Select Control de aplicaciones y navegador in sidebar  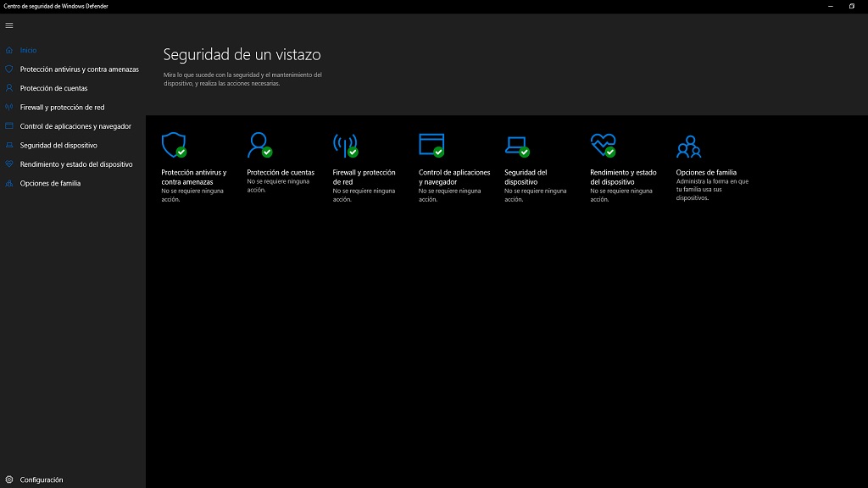pyautogui.click(x=75, y=126)
